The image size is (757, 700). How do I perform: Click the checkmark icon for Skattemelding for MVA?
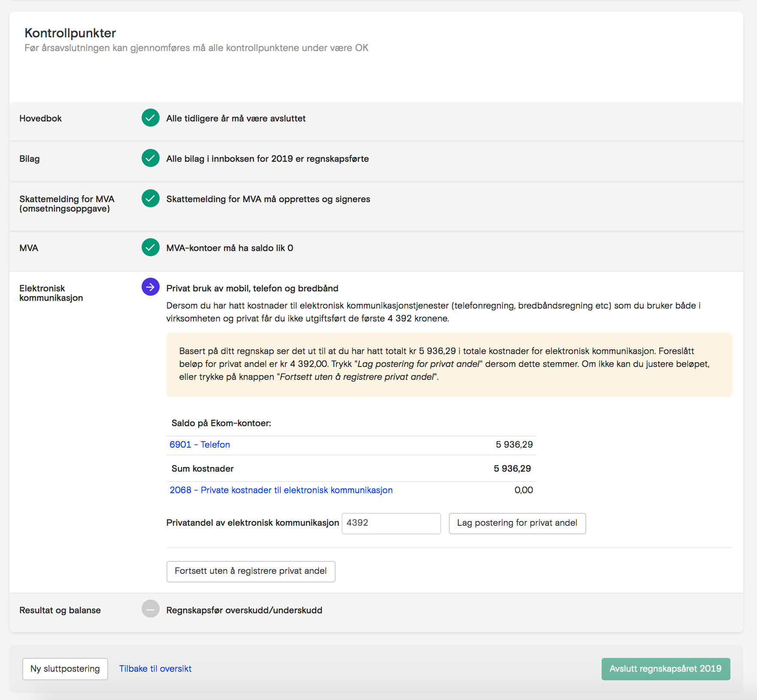click(151, 199)
